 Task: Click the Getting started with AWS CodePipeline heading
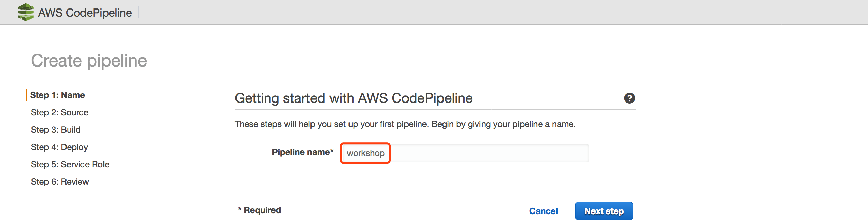[x=354, y=98]
